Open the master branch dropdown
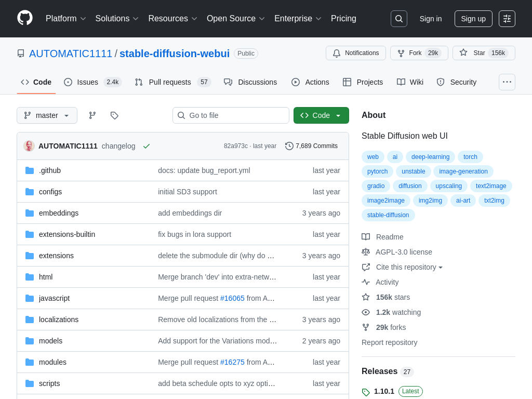 (47, 115)
